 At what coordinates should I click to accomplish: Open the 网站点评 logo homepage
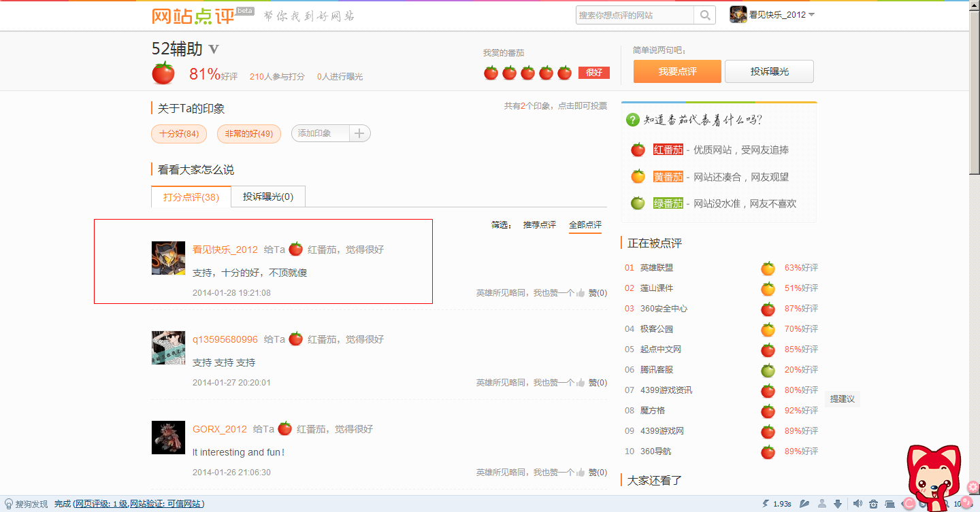pos(193,15)
